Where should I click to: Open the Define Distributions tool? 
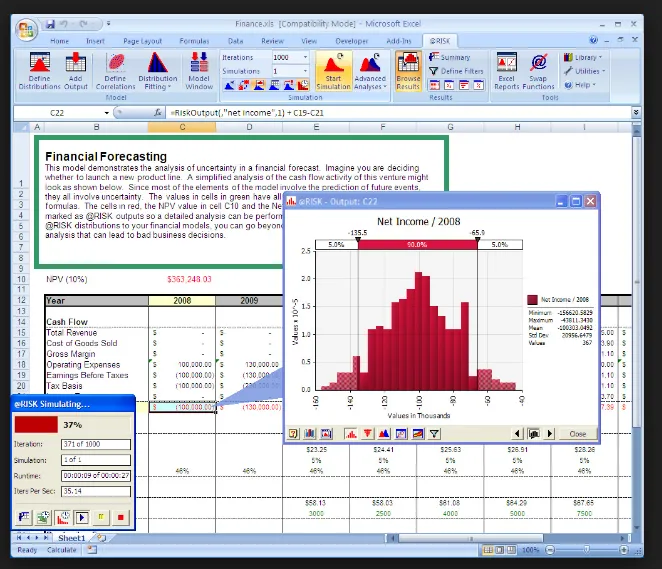39,71
